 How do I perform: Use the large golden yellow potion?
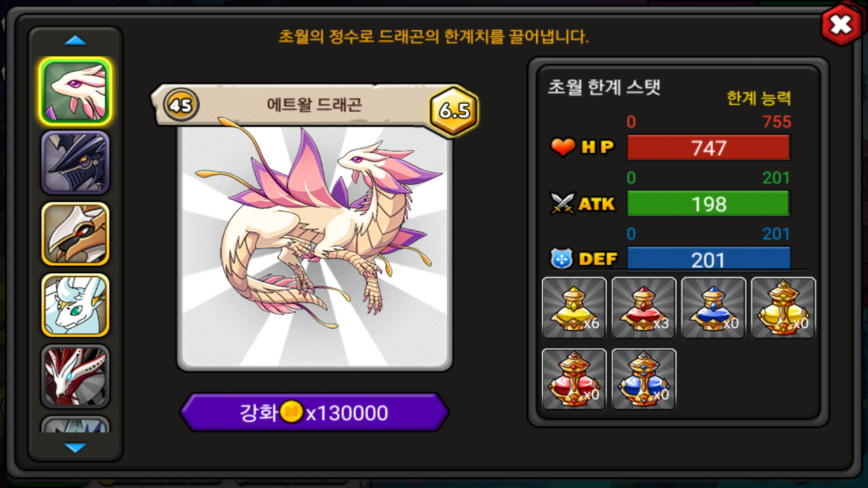coord(783,308)
